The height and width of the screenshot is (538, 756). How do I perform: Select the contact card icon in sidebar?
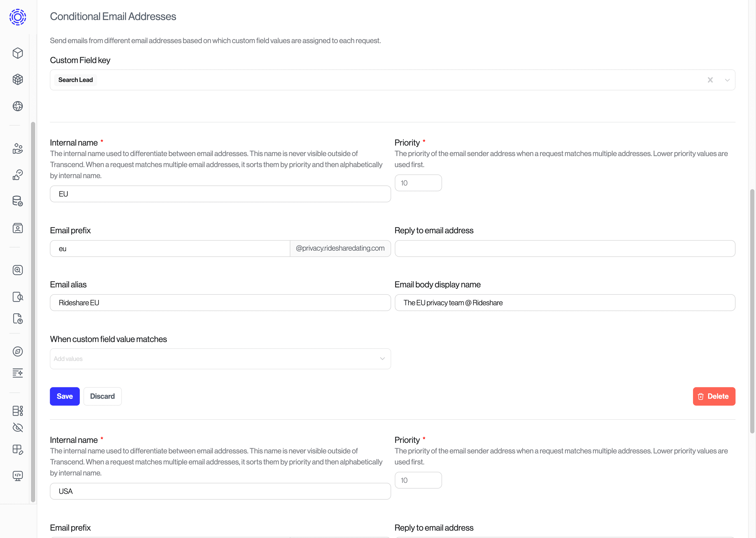pyautogui.click(x=18, y=228)
